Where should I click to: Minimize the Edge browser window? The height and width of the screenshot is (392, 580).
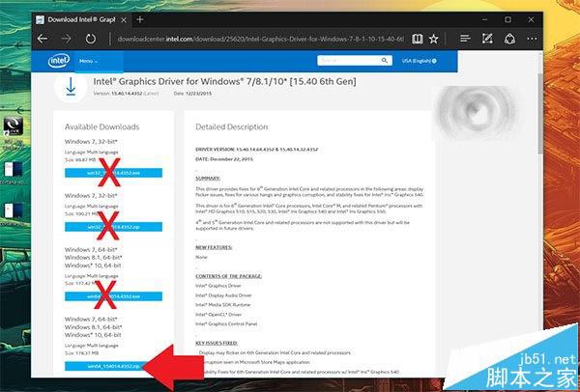coord(485,20)
